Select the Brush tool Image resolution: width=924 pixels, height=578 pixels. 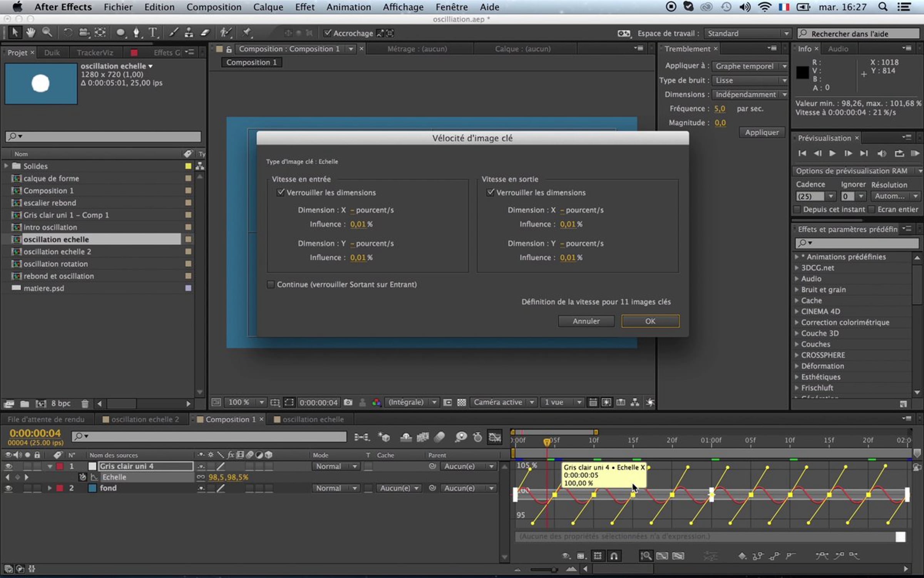click(x=174, y=33)
